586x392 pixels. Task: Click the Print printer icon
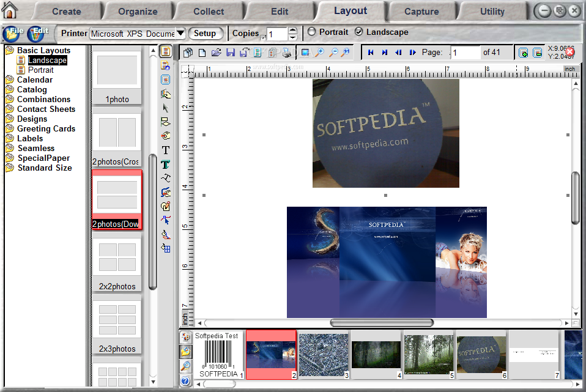[287, 53]
